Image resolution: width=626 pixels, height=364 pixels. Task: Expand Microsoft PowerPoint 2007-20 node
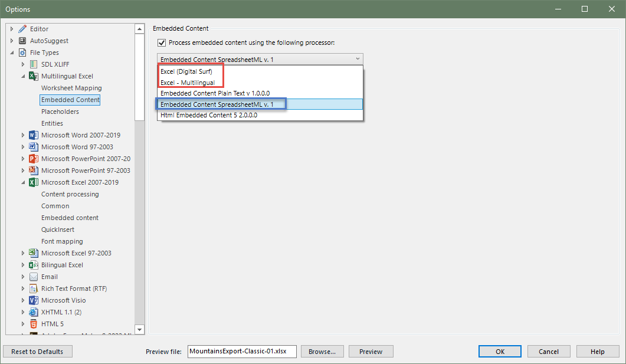[x=23, y=159]
